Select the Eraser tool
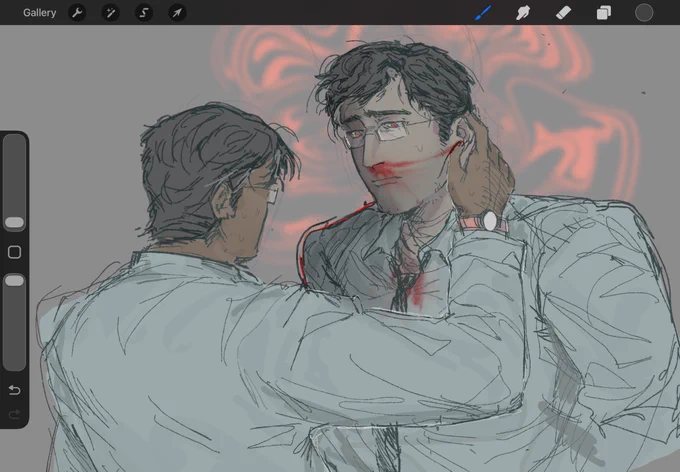This screenshot has width=680, height=472. coord(563,13)
